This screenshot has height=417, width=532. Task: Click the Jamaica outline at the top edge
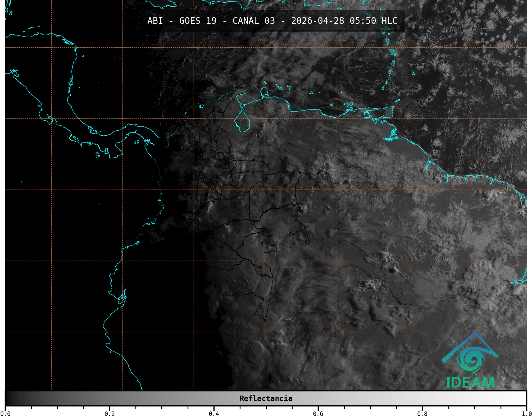161,3
